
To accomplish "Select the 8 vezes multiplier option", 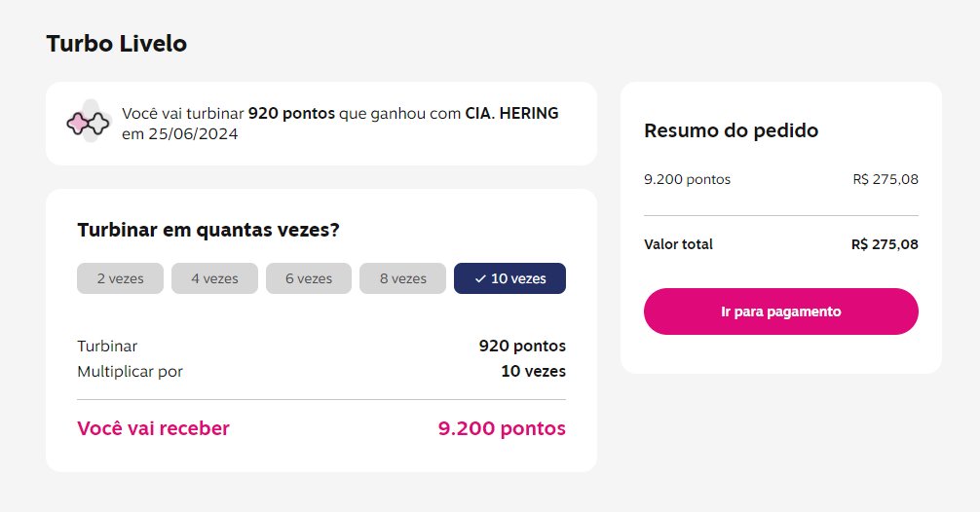I will tap(402, 278).
